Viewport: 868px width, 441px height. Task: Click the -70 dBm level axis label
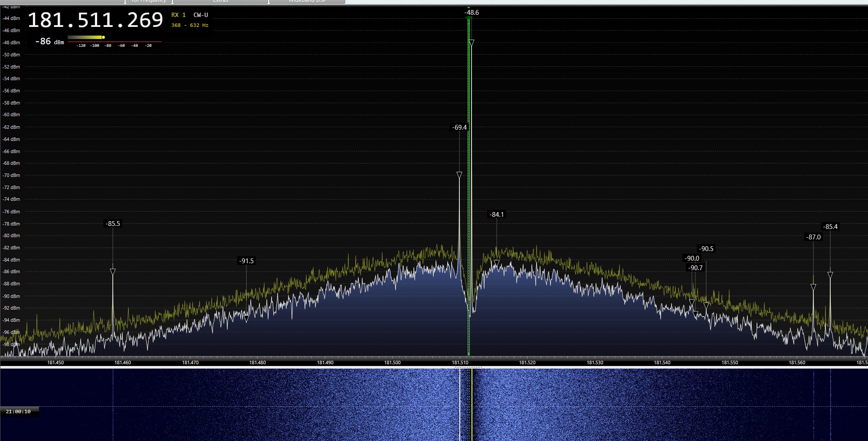point(11,175)
